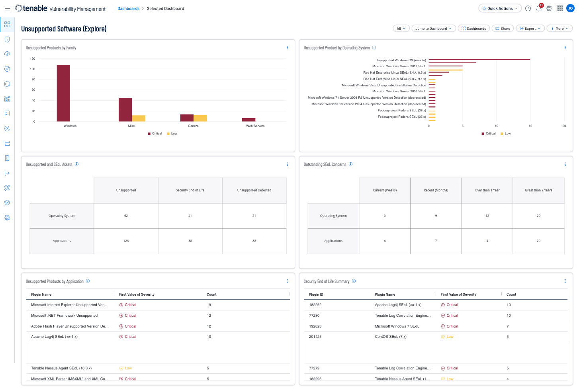Select the compass explore sidebar icon
This screenshot has width=579, height=392.
coord(7,69)
